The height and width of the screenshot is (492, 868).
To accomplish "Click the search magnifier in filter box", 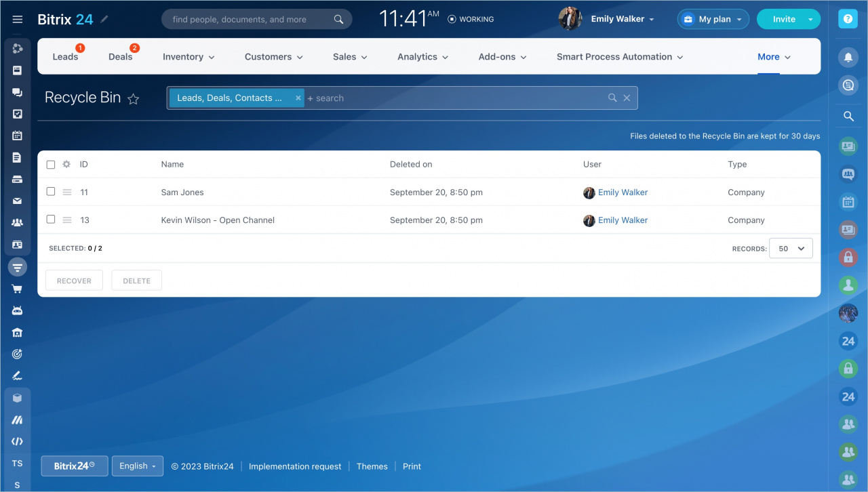I will (x=612, y=98).
